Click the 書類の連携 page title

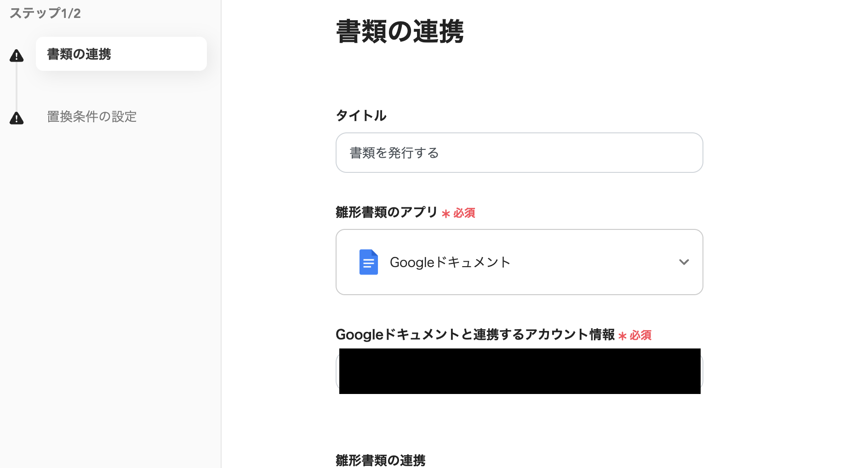pos(400,31)
